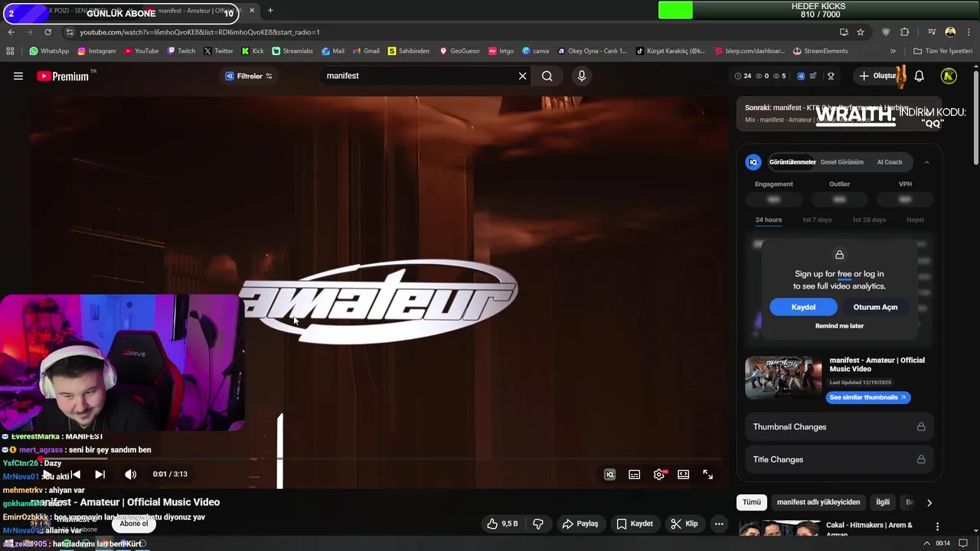Click the blue Kaydol sign-up button
Screen dimensions: 980x551
pos(803,307)
